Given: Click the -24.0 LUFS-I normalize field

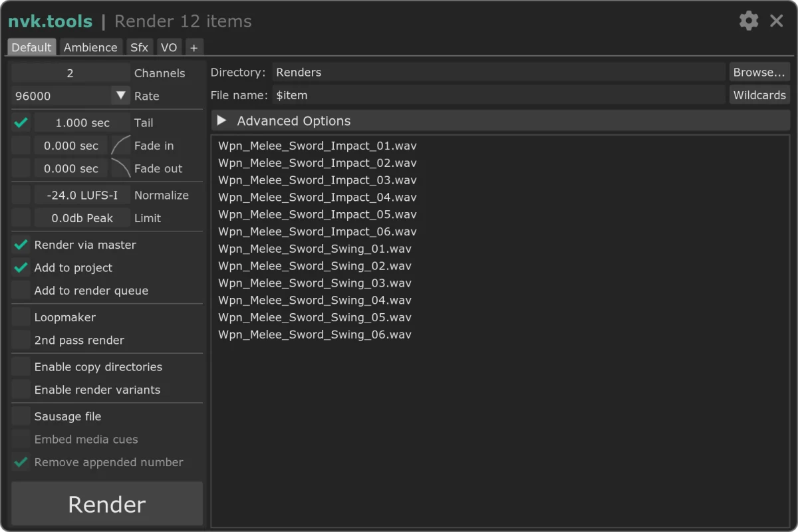Looking at the screenshot, I should coord(82,195).
